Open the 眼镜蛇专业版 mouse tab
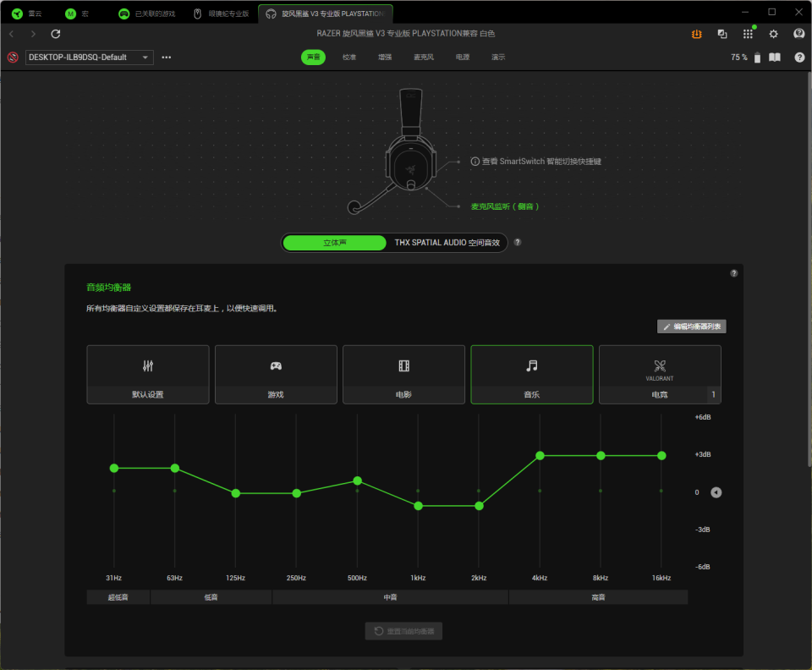812x670 pixels. (x=221, y=14)
